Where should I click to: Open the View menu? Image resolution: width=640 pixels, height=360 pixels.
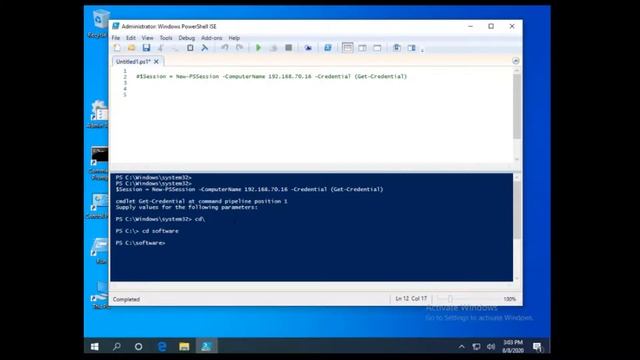(147, 38)
